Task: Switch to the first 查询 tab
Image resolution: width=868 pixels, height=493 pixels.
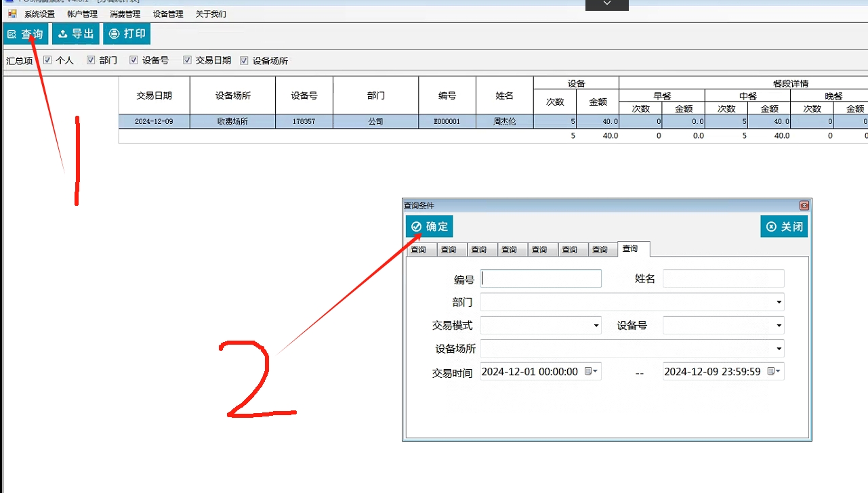Action: pos(419,250)
